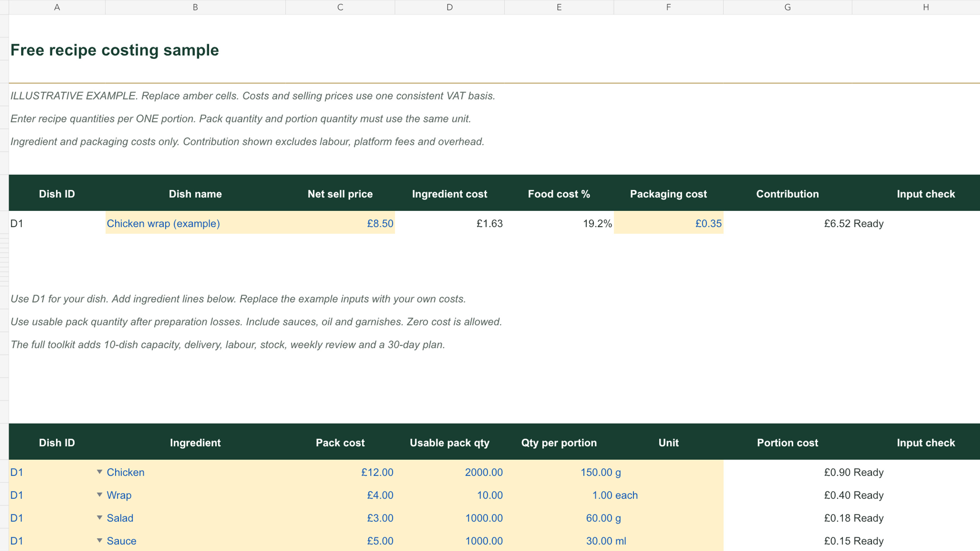Image resolution: width=980 pixels, height=551 pixels.
Task: Select column F header
Action: (x=668, y=7)
